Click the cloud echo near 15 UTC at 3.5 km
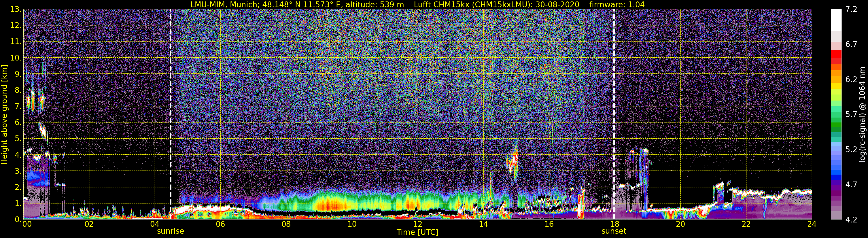This screenshot has width=868, height=238. tap(512, 163)
